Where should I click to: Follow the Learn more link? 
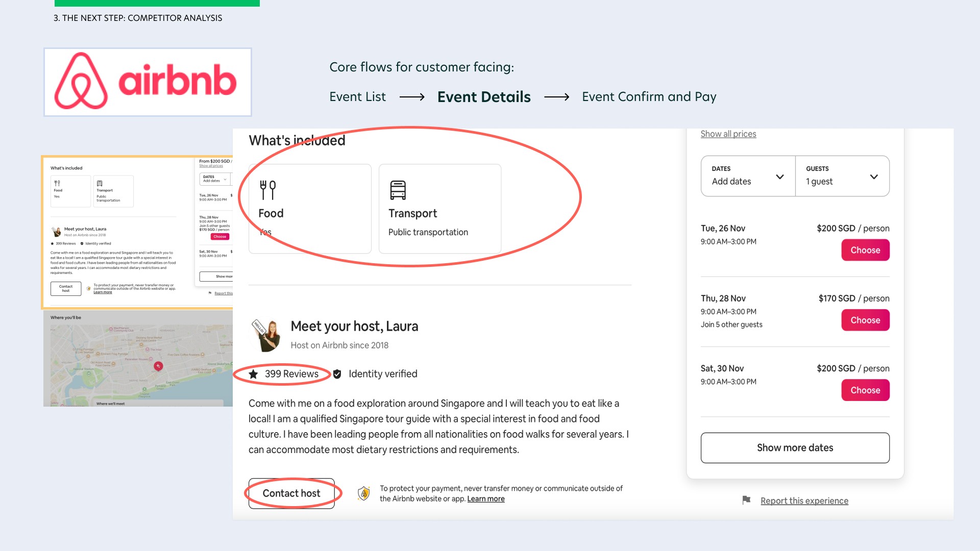point(485,499)
